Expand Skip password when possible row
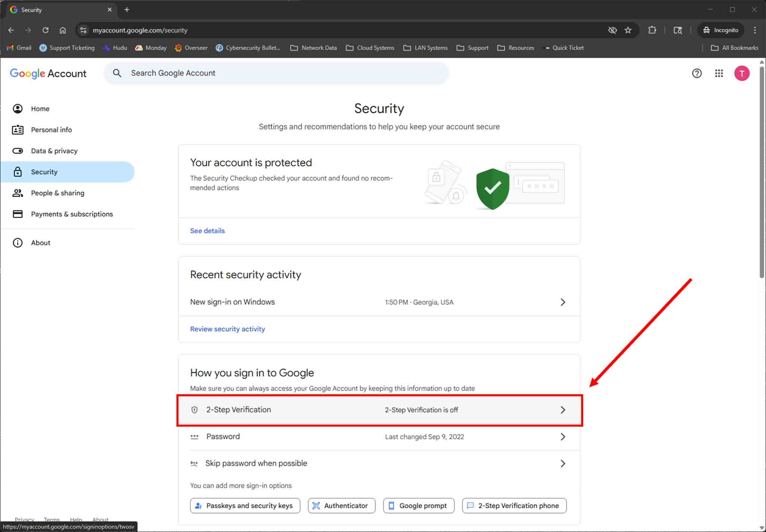The height and width of the screenshot is (532, 766). click(x=563, y=464)
